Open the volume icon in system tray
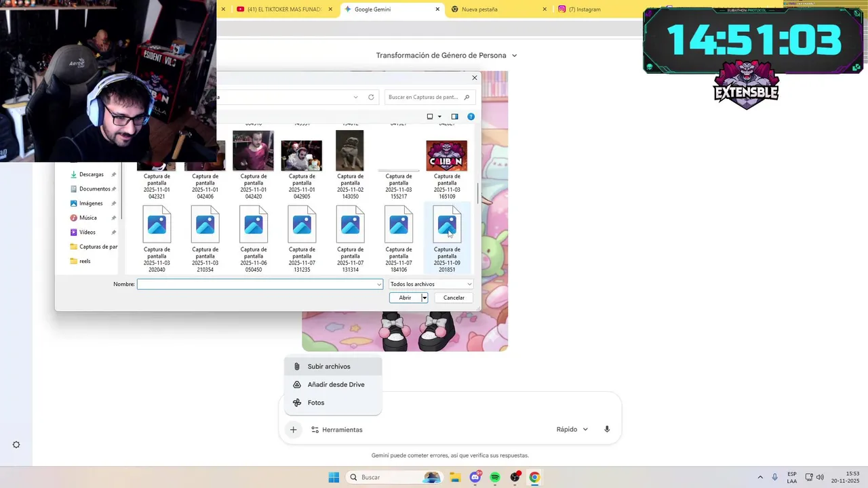The width and height of the screenshot is (868, 488). click(820, 477)
